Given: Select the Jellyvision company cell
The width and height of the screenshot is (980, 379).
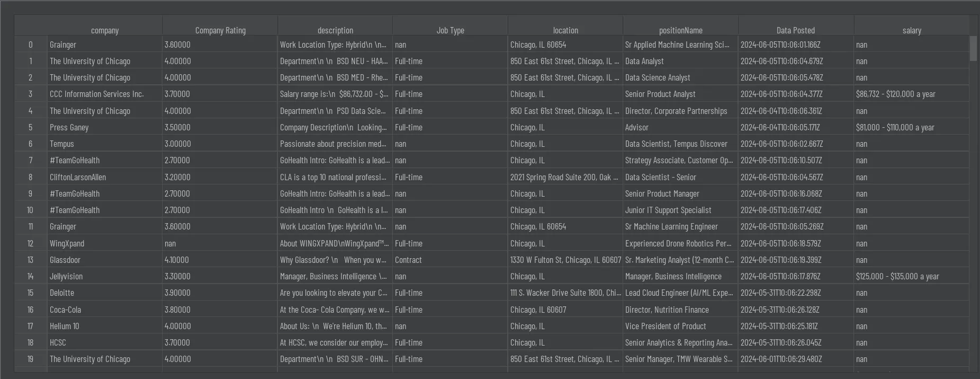Looking at the screenshot, I should click(x=105, y=276).
